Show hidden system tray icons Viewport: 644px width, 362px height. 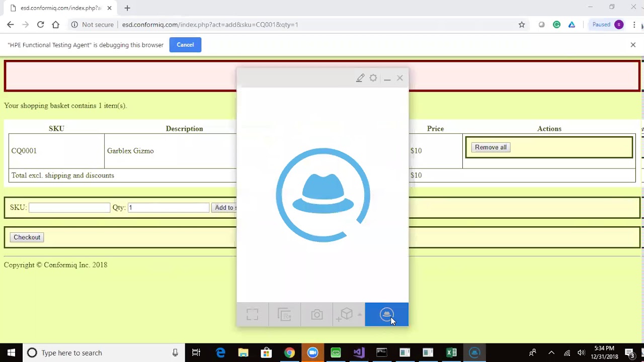pos(551,352)
